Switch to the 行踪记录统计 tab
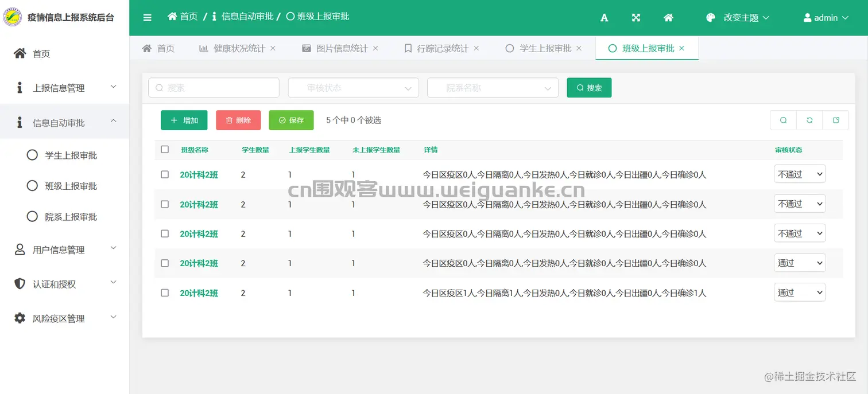 [442, 48]
